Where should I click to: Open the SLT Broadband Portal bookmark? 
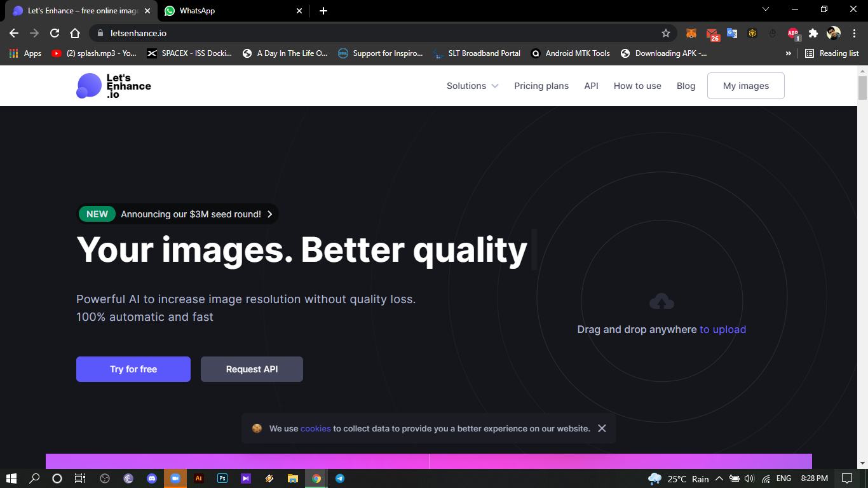pos(477,53)
